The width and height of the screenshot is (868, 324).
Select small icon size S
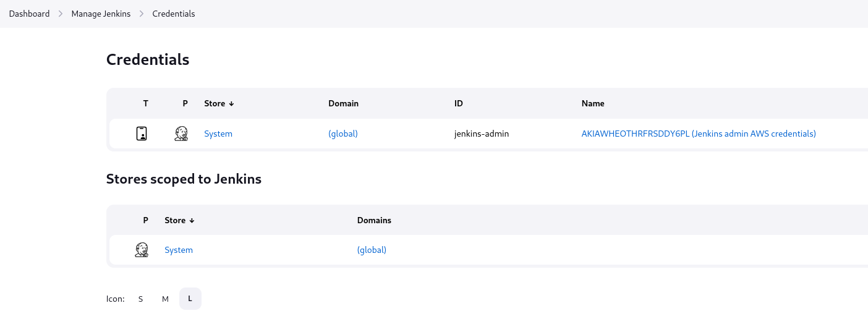[140, 299]
